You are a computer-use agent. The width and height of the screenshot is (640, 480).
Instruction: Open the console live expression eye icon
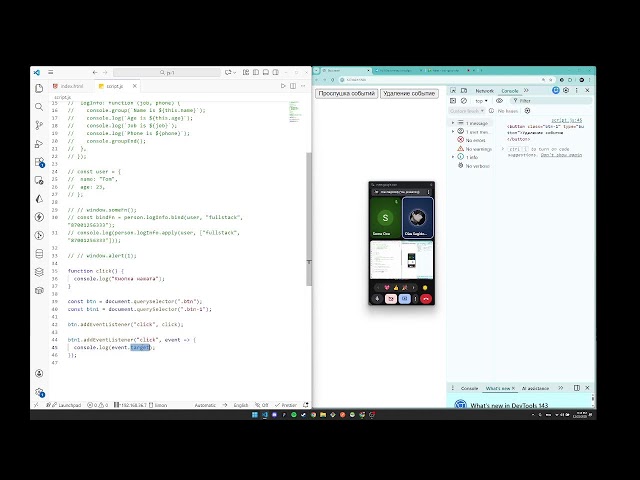tap(499, 100)
